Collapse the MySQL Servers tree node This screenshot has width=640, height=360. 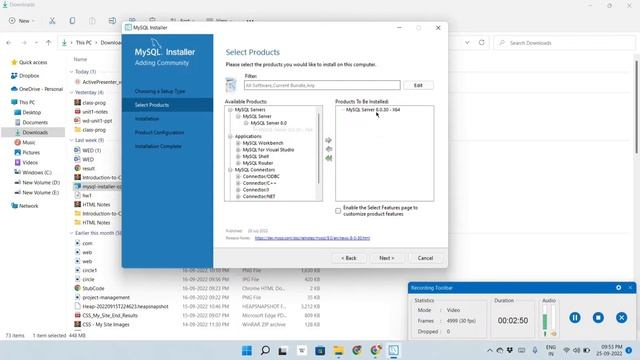[230, 110]
